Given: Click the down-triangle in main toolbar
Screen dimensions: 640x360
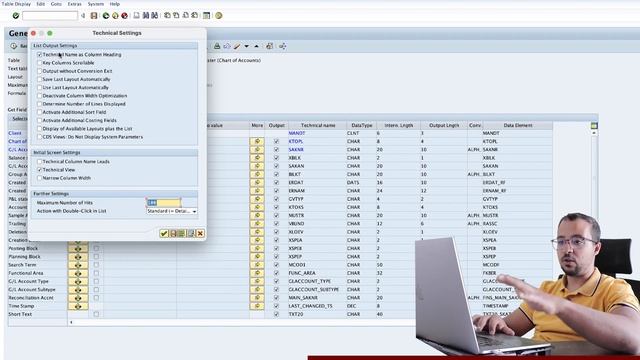Looking at the screenshot, I should pos(247,46).
